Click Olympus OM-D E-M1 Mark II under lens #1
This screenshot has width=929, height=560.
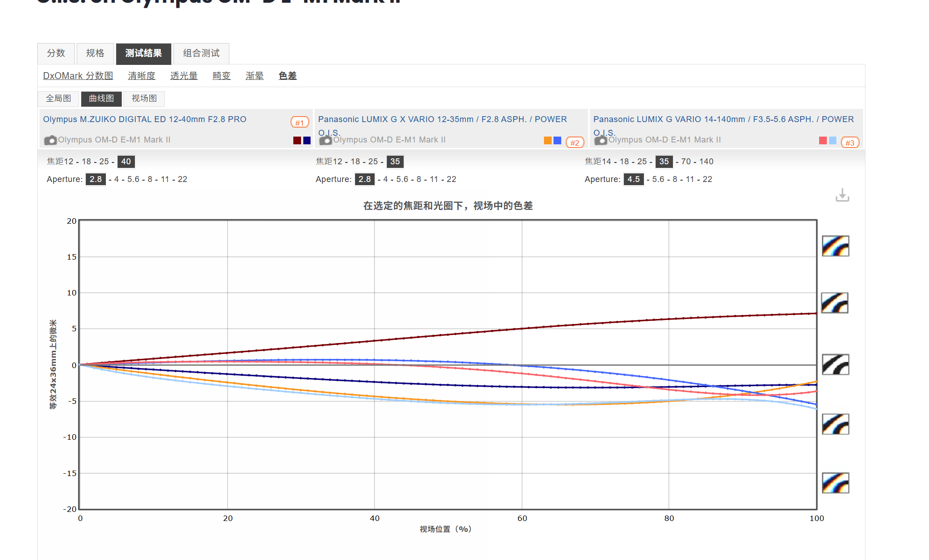click(x=114, y=140)
